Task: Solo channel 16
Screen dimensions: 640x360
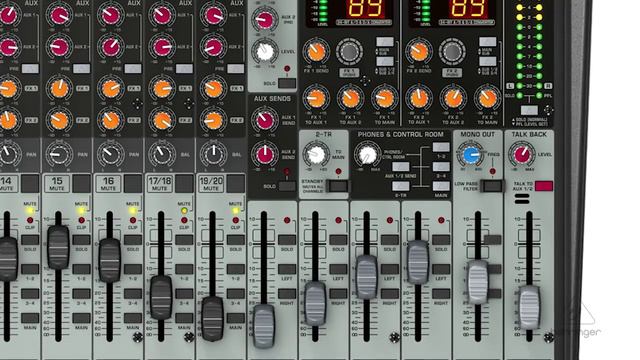Action: point(133,240)
